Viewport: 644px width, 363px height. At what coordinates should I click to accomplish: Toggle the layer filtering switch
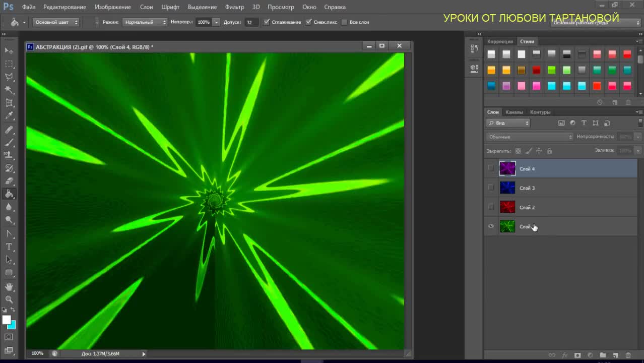coord(640,123)
